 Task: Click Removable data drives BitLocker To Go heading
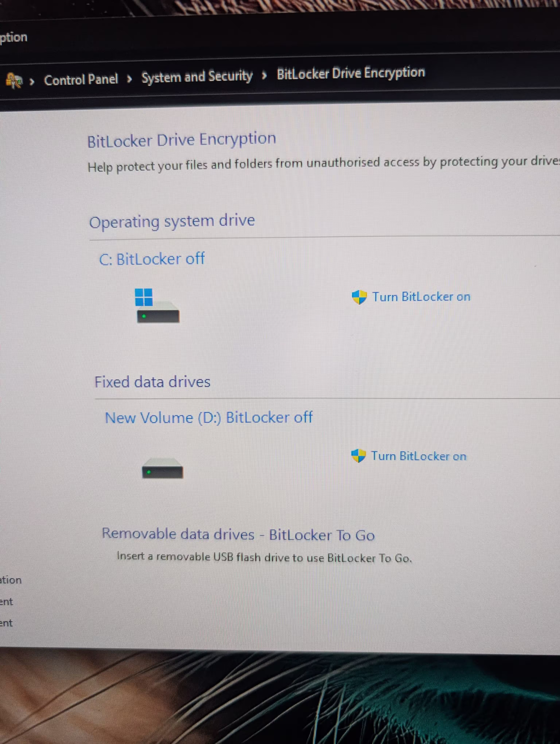pyautogui.click(x=238, y=534)
